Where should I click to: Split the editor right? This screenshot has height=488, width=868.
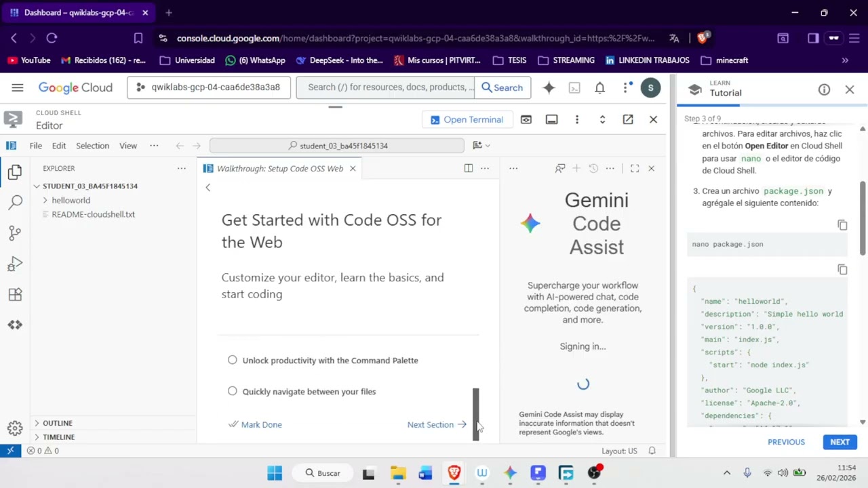click(468, 168)
